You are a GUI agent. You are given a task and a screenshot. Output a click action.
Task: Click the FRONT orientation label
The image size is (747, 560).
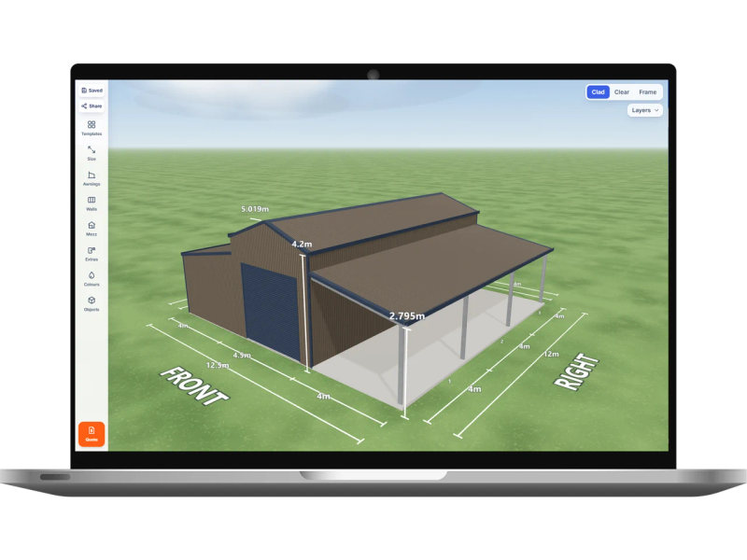click(x=194, y=386)
